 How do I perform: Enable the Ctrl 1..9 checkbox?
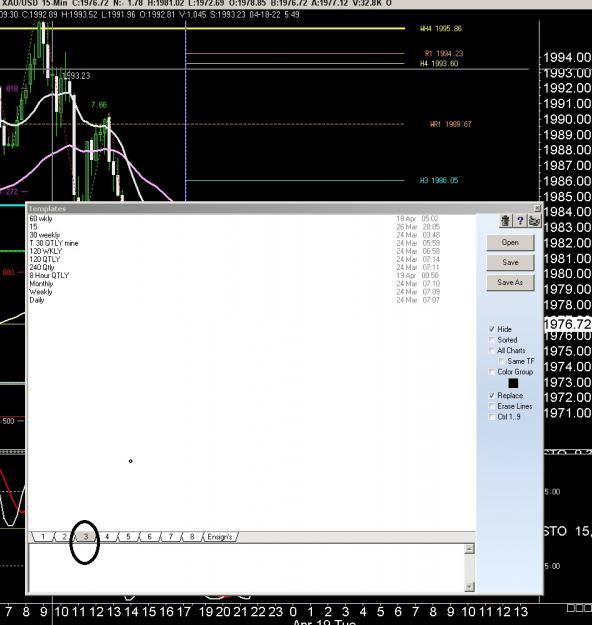coord(492,417)
